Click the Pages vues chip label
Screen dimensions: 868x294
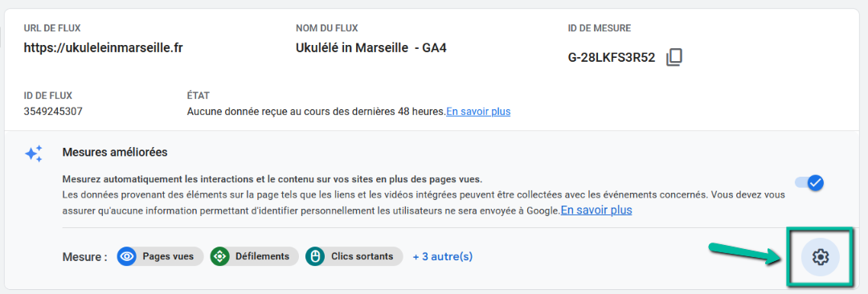(168, 256)
